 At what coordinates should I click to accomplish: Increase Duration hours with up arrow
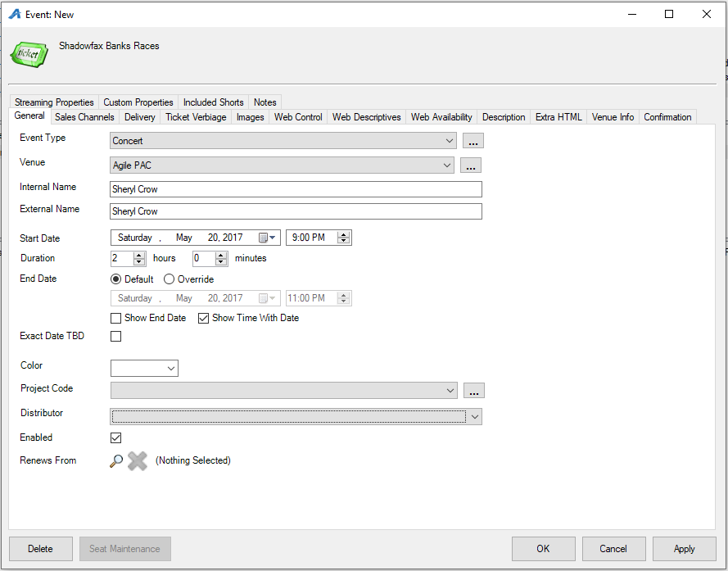pyautogui.click(x=139, y=255)
